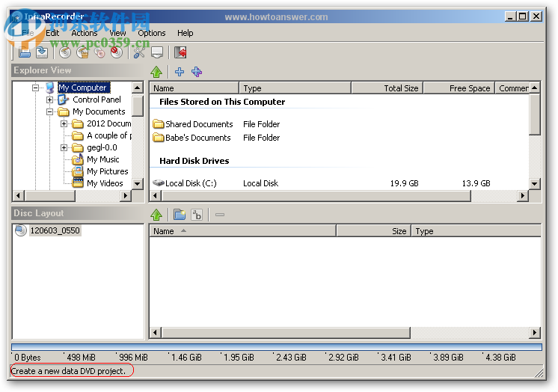Expand the Control Panel tree node

(x=50, y=99)
